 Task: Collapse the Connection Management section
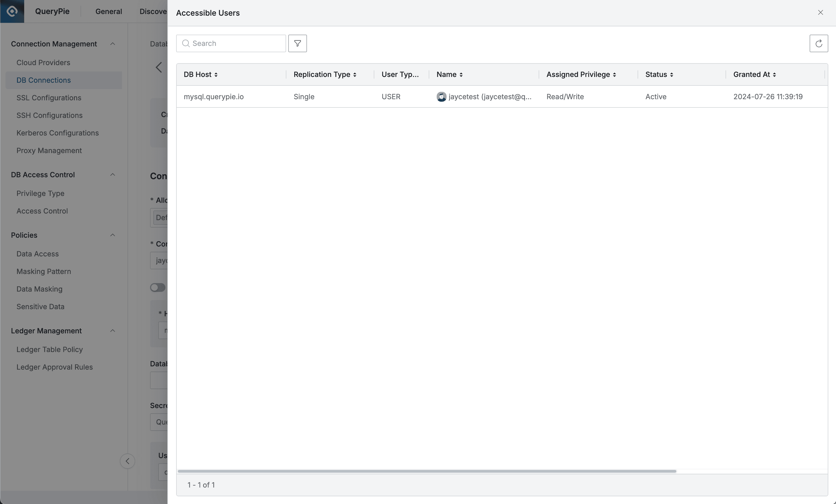(x=113, y=44)
